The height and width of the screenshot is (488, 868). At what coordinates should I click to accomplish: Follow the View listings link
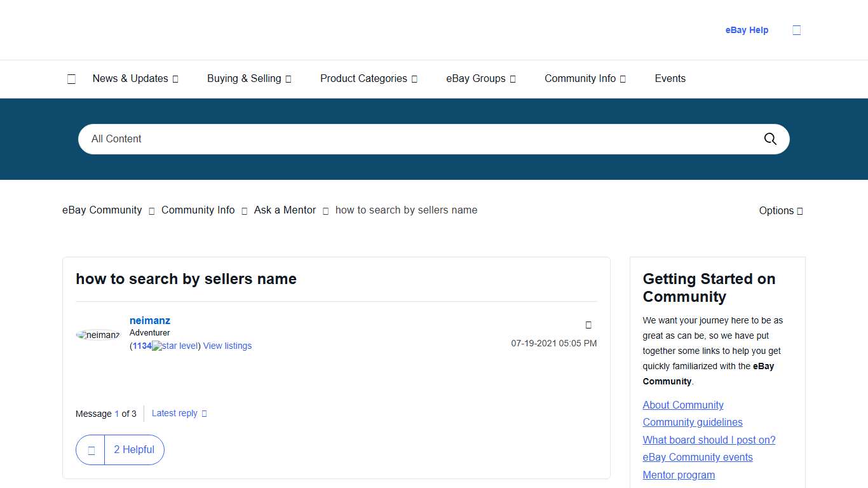pos(227,346)
